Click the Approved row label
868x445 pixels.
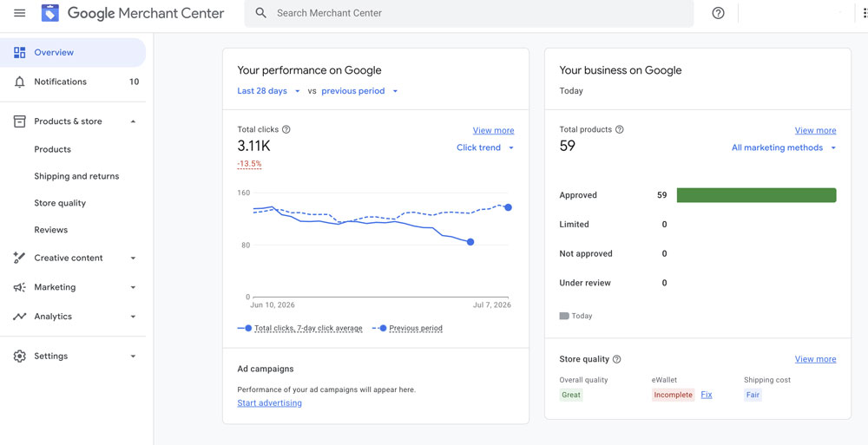coord(578,195)
